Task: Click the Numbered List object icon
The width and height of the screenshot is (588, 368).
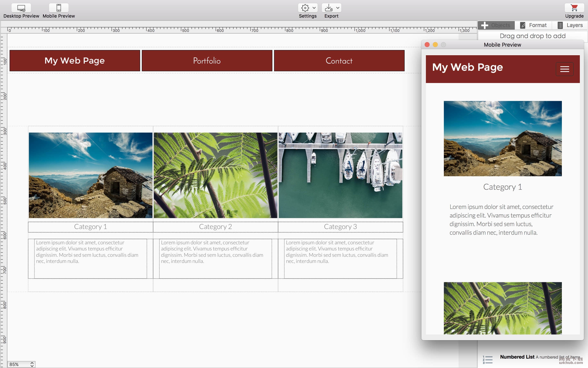Action: click(x=488, y=359)
